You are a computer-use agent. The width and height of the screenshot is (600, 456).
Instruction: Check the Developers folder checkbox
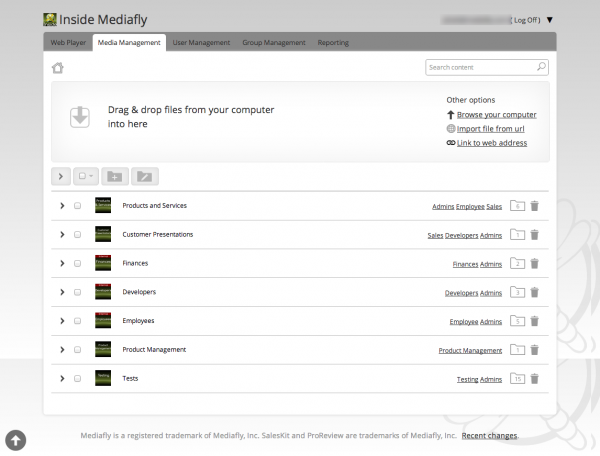click(x=77, y=292)
